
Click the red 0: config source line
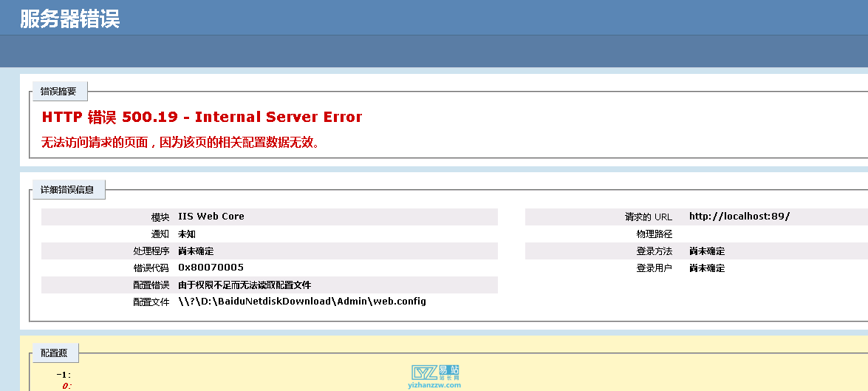[66, 386]
